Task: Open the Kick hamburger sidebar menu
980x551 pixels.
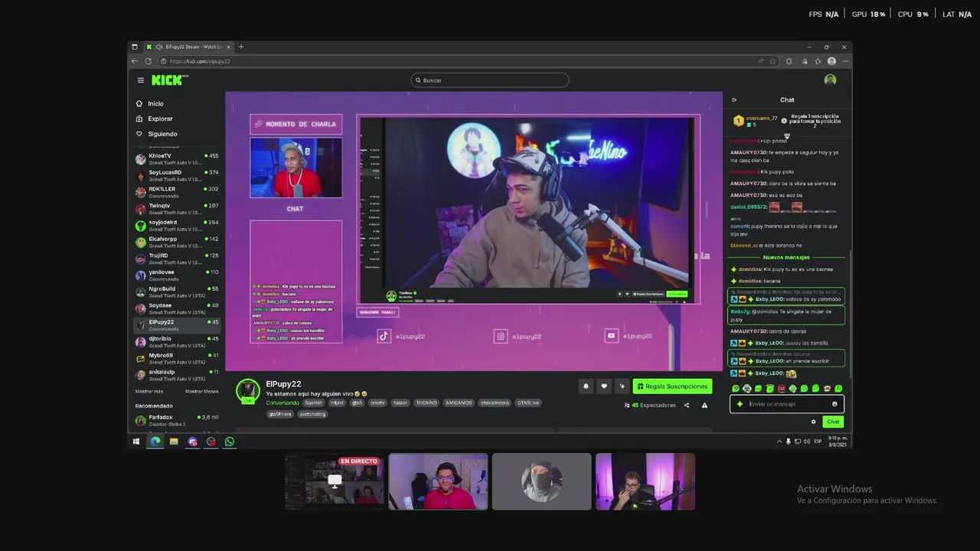Action: coord(140,80)
